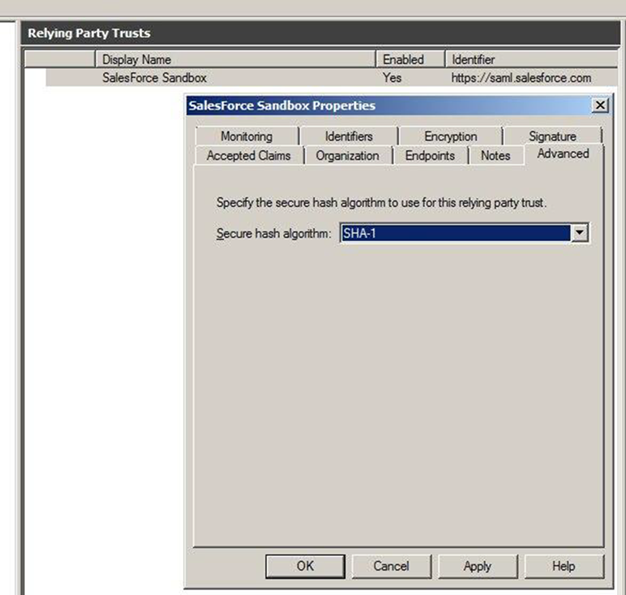Sort by the Display Name column header

(x=235, y=60)
